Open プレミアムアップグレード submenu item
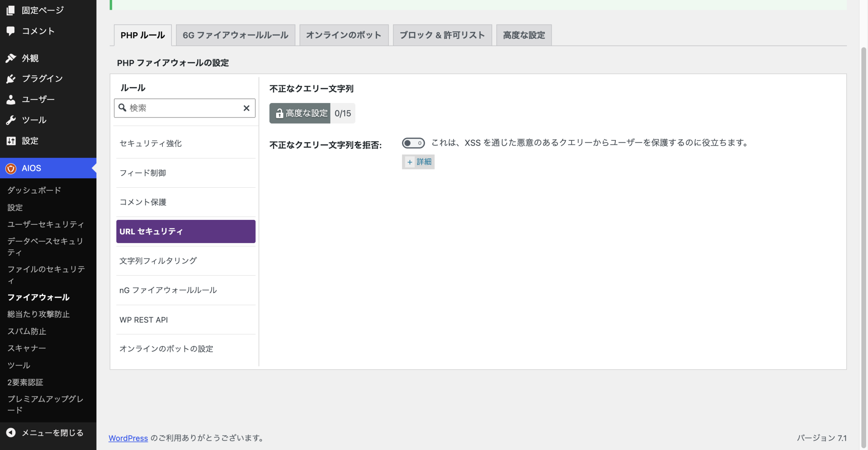 [45, 404]
